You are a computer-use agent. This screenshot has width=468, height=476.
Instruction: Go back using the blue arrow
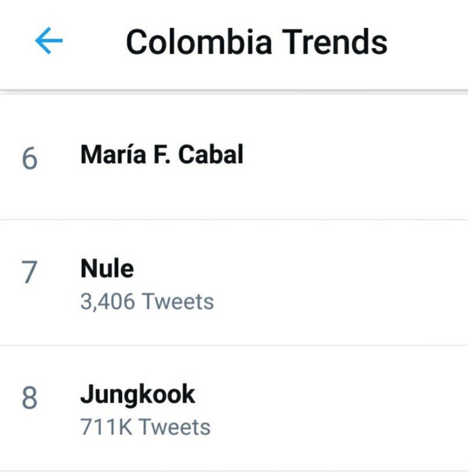coord(49,42)
